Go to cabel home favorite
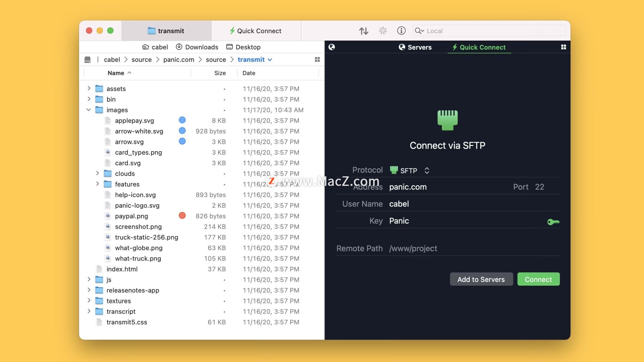The image size is (644, 362). pyautogui.click(x=155, y=47)
